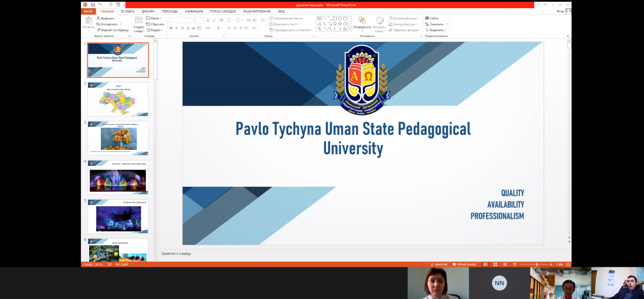Click the Undo arrow in quick access toolbar
Screen dimensions: 644x299
(100, 4)
